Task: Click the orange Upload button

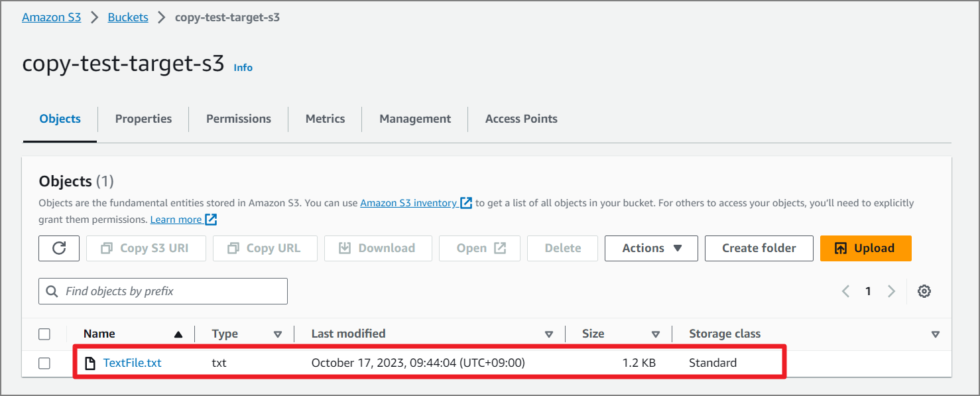Action: [x=866, y=248]
